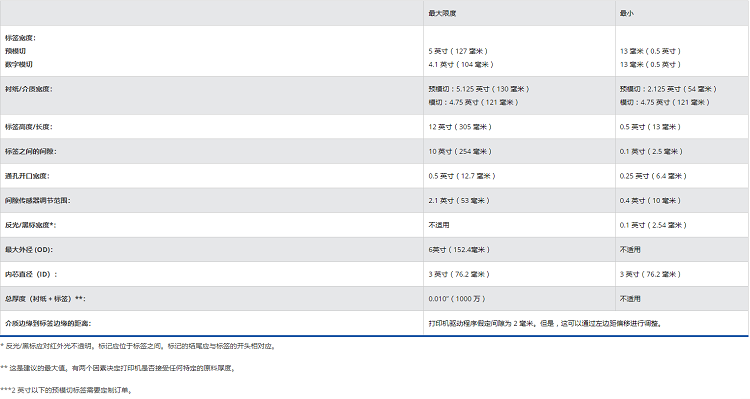The image size is (750, 399).
Task: Click the '最小' column header
Action: pos(627,13)
